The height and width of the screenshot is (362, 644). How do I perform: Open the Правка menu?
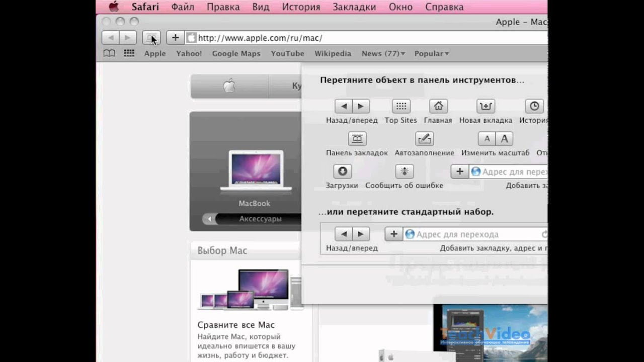(x=223, y=7)
